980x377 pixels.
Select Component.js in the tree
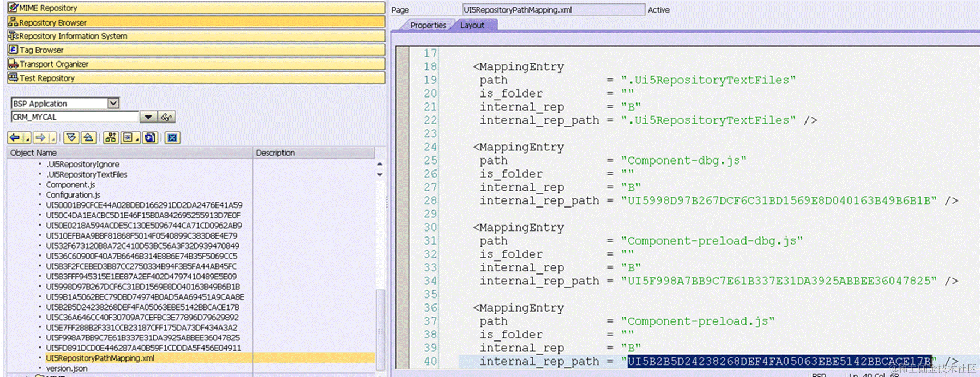click(x=70, y=185)
